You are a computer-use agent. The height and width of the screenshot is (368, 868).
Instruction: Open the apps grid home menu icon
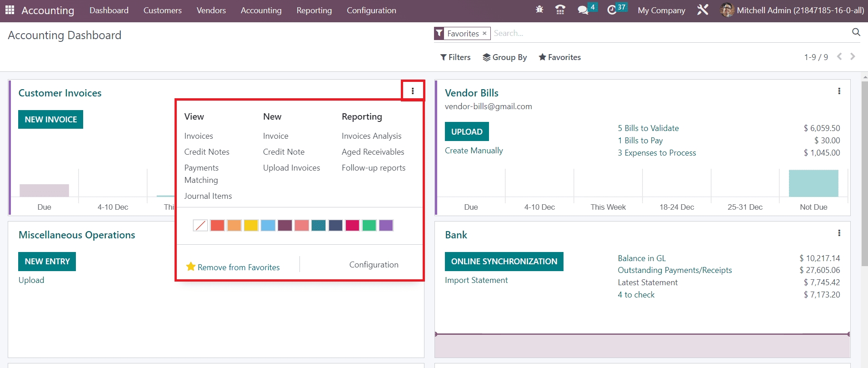pos(10,10)
